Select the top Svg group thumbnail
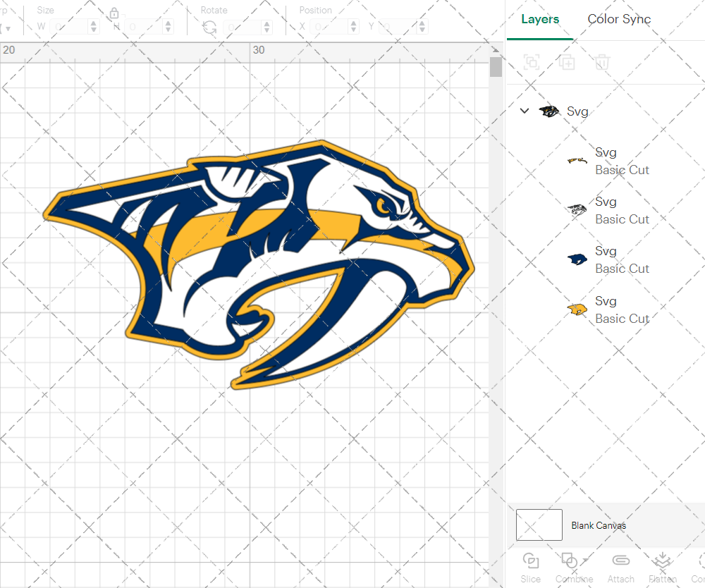Image resolution: width=705 pixels, height=588 pixels. point(549,111)
